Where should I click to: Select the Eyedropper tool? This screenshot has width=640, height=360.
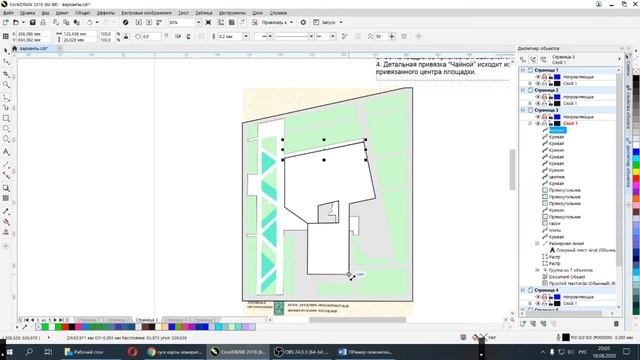click(x=6, y=211)
